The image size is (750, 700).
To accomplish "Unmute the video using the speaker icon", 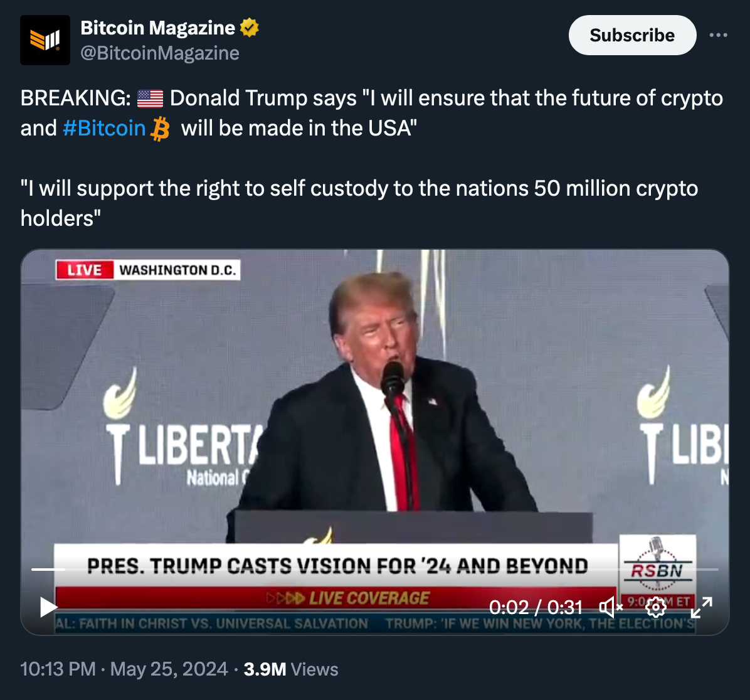I will [611, 607].
